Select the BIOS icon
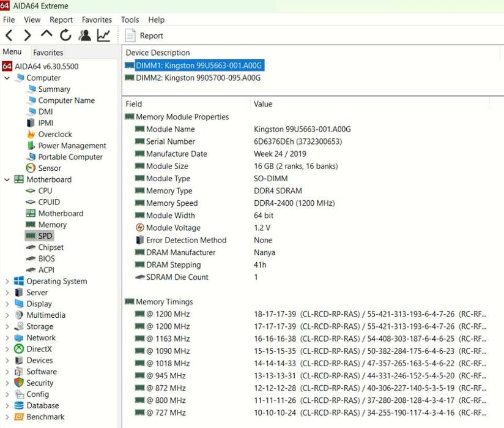 tap(31, 258)
